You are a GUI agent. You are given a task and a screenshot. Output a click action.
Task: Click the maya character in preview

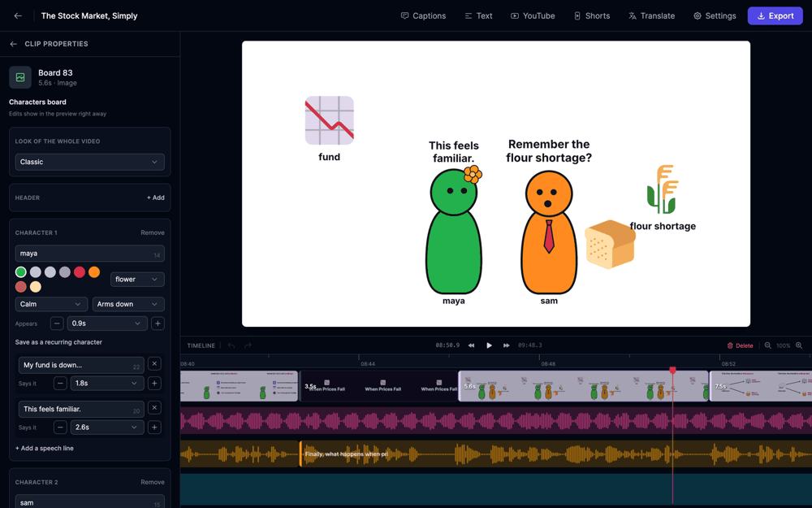(x=454, y=232)
